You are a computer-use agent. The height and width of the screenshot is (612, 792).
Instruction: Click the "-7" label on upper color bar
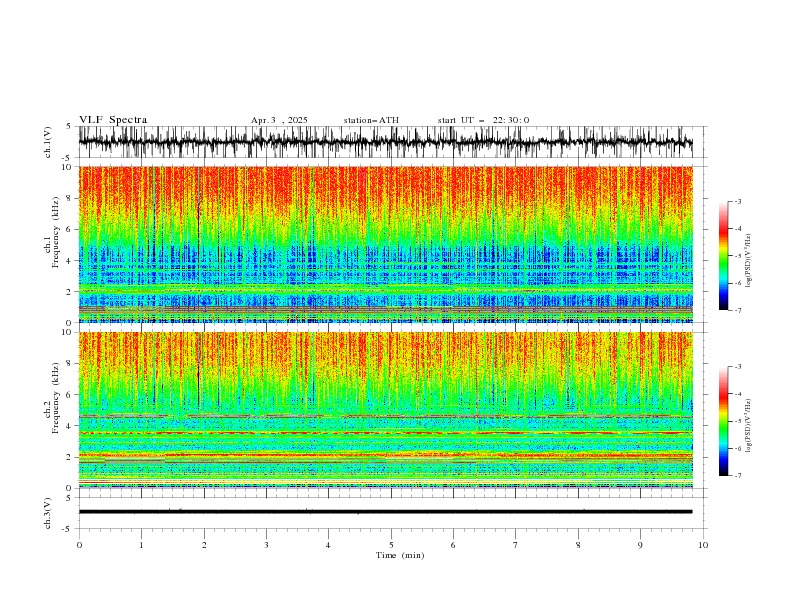point(737,310)
